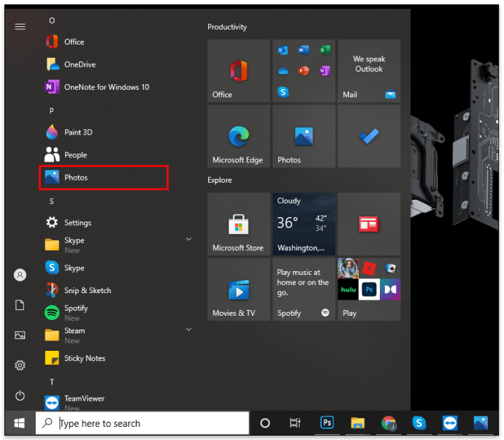Viewport: 504px width, 440px height.
Task: Open Settings from the app list
Action: tap(118, 223)
